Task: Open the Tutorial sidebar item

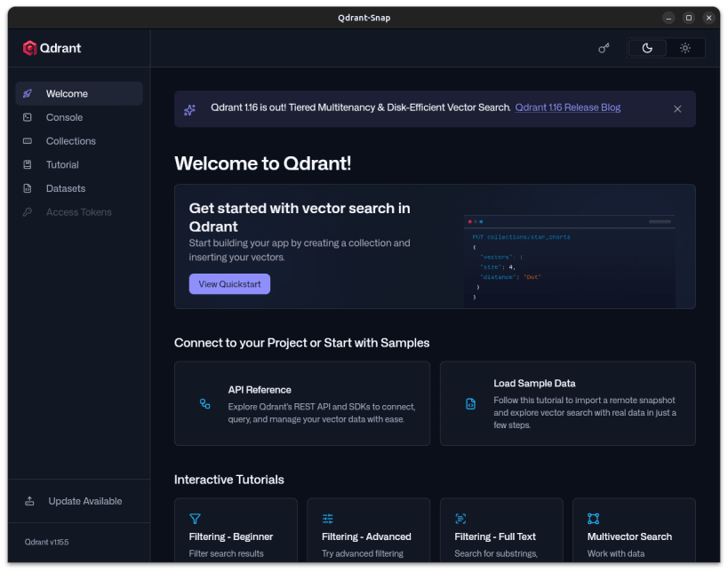Action: click(79, 164)
